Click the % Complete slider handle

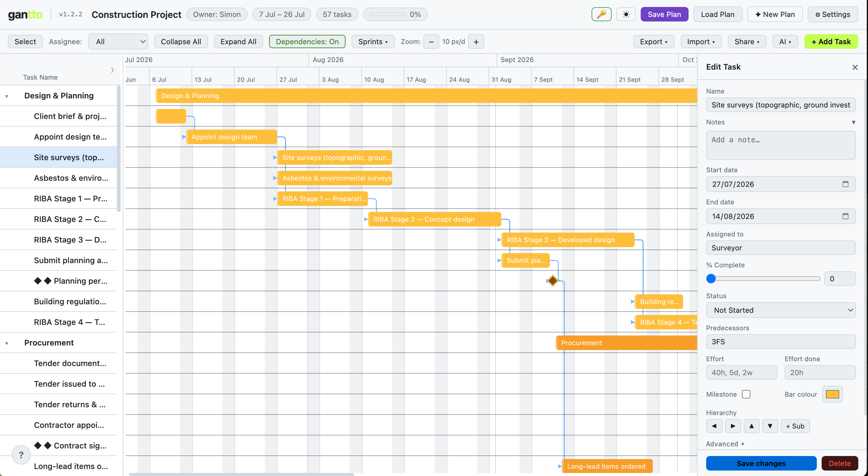tap(711, 278)
